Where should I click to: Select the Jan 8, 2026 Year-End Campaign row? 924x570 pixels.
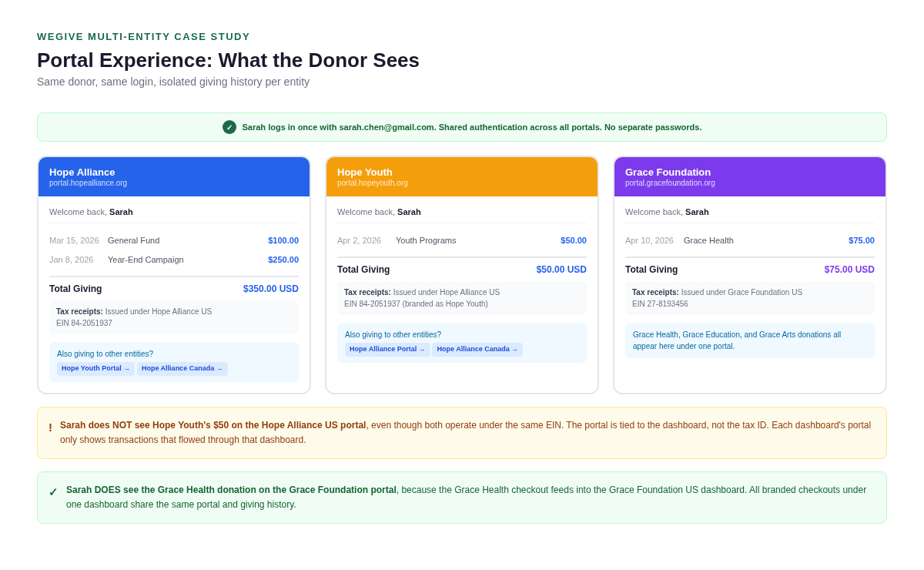tap(174, 260)
